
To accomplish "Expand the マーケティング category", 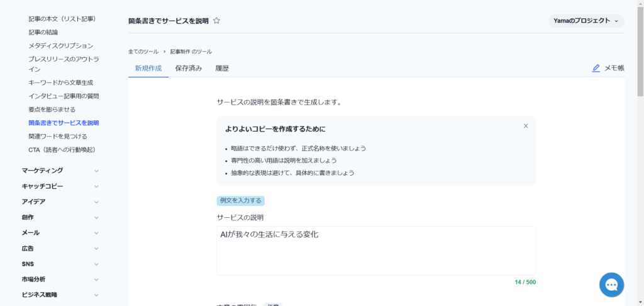I will pos(60,171).
